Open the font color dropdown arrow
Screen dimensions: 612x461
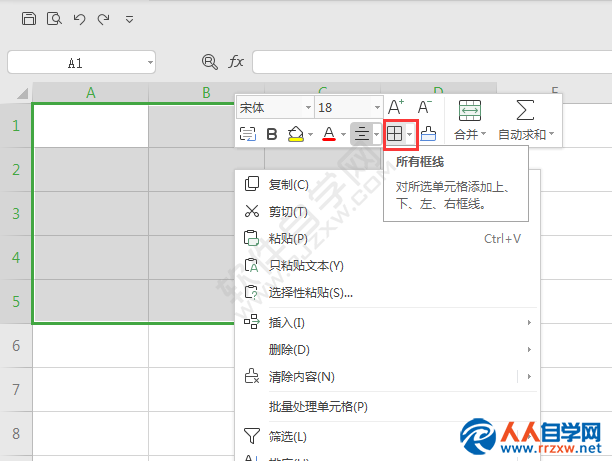(343, 134)
